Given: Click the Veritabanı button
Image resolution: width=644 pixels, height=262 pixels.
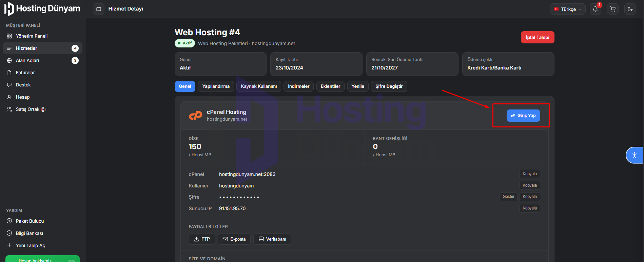Looking at the screenshot, I should coord(272,239).
